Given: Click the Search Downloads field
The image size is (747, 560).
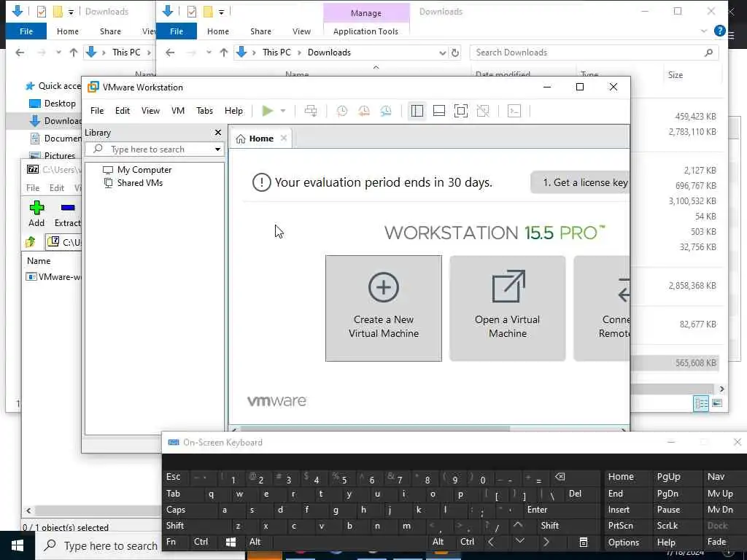Looking at the screenshot, I should point(593,52).
